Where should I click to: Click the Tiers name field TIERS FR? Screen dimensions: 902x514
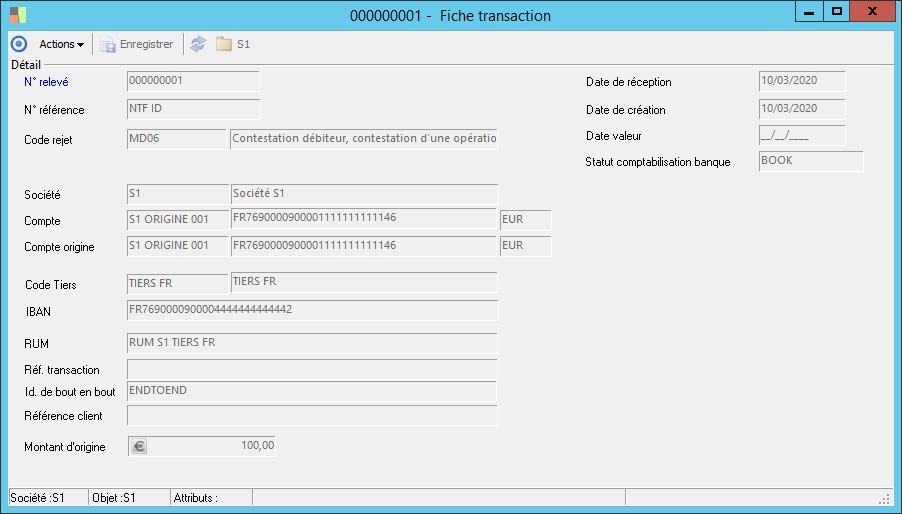point(364,282)
